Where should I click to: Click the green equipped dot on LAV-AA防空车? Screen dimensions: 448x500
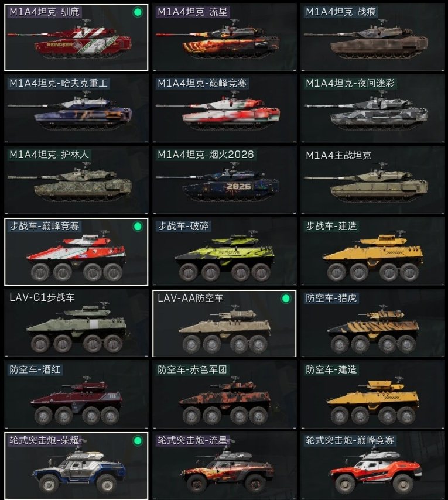286,299
